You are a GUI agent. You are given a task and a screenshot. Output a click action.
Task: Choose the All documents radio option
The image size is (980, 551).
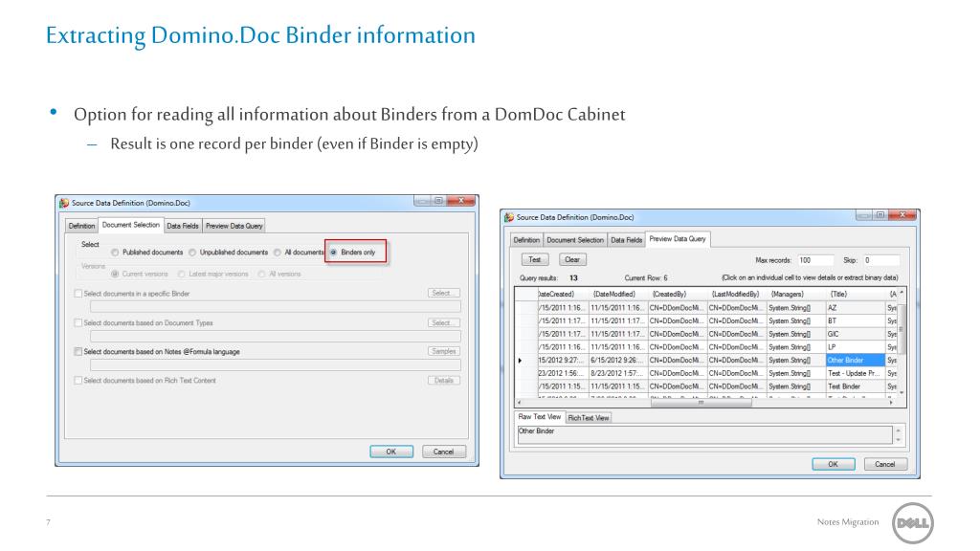pos(277,253)
